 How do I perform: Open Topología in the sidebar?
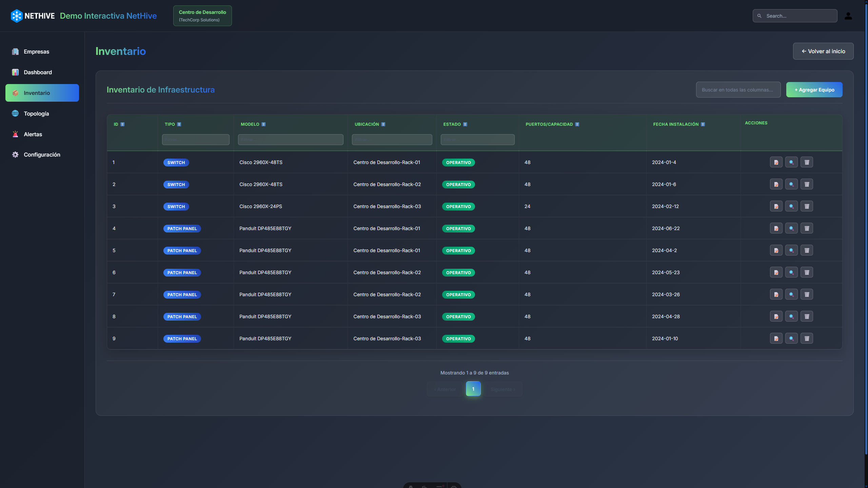tap(36, 114)
